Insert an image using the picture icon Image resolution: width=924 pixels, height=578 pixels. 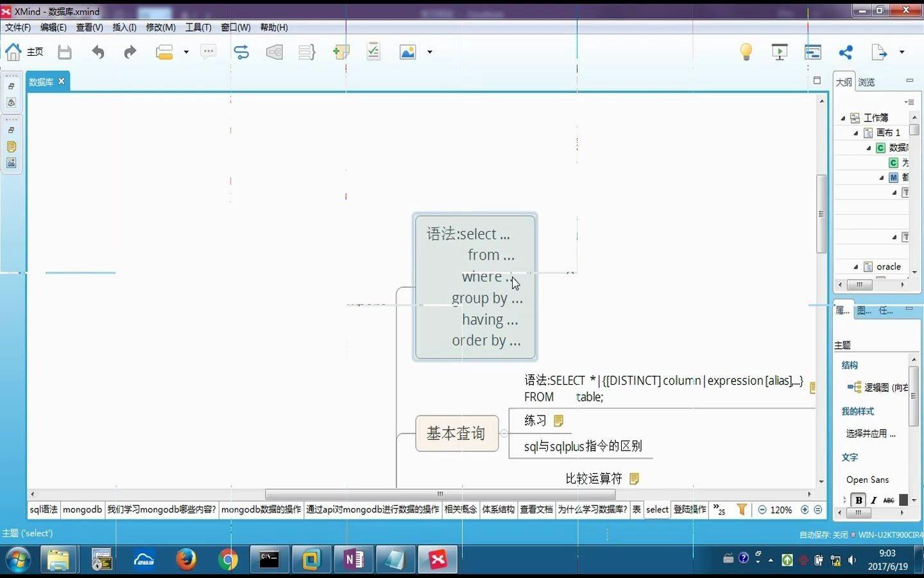pyautogui.click(x=408, y=52)
